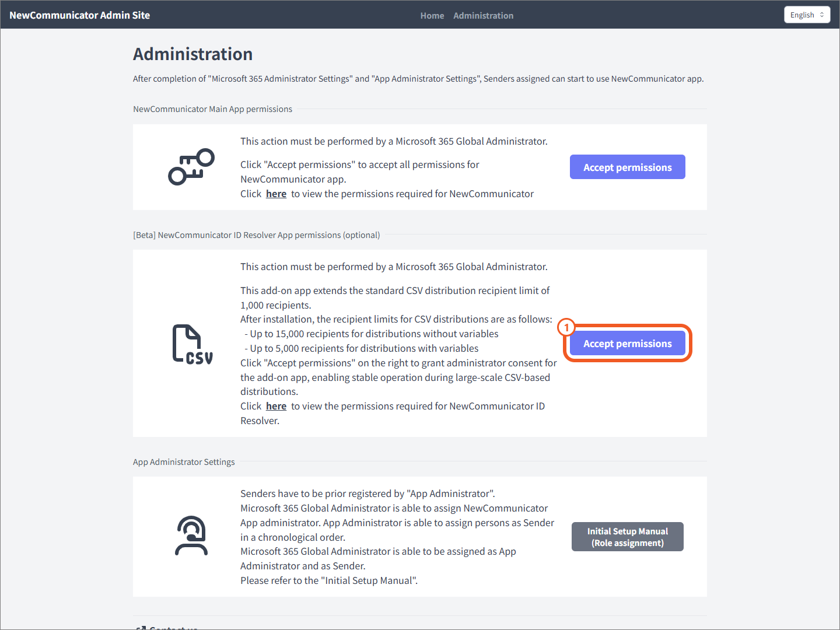Click the support agent headset icon
This screenshot has width=840, height=630.
pyautogui.click(x=191, y=535)
